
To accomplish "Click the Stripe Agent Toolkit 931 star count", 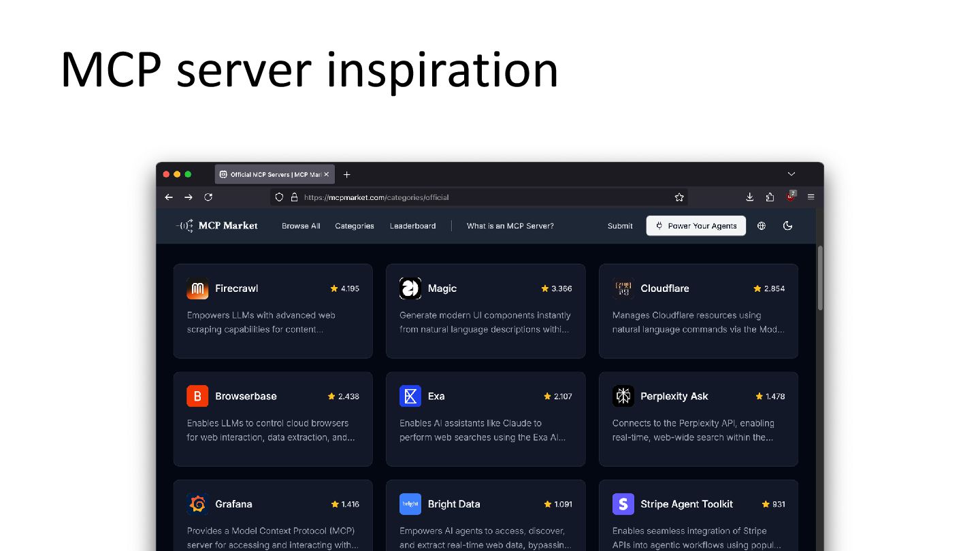I will coord(774,504).
